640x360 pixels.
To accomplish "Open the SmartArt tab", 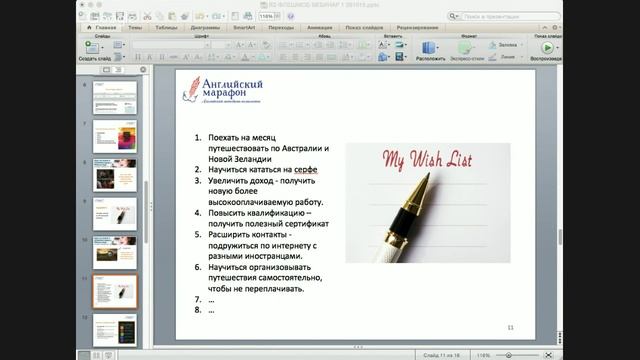I will click(244, 27).
